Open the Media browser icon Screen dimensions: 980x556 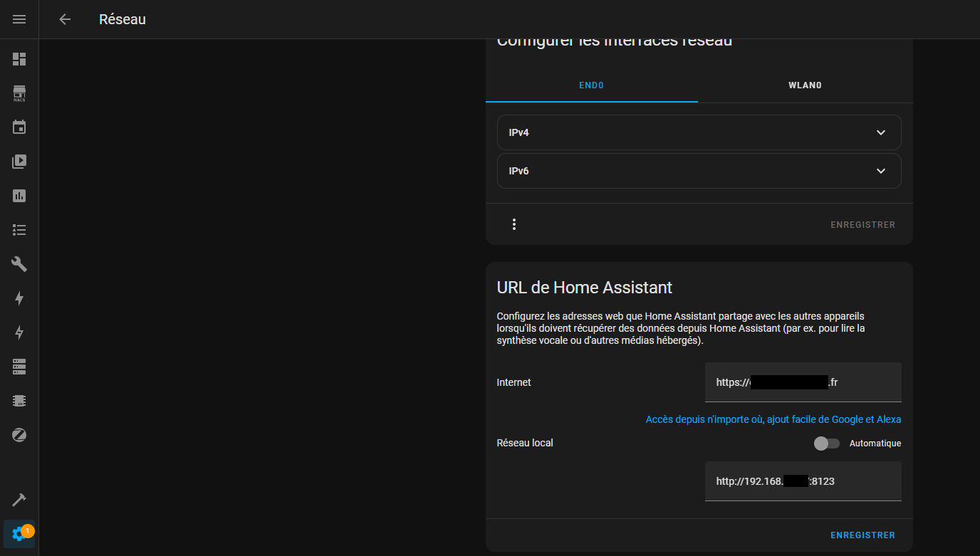click(19, 162)
